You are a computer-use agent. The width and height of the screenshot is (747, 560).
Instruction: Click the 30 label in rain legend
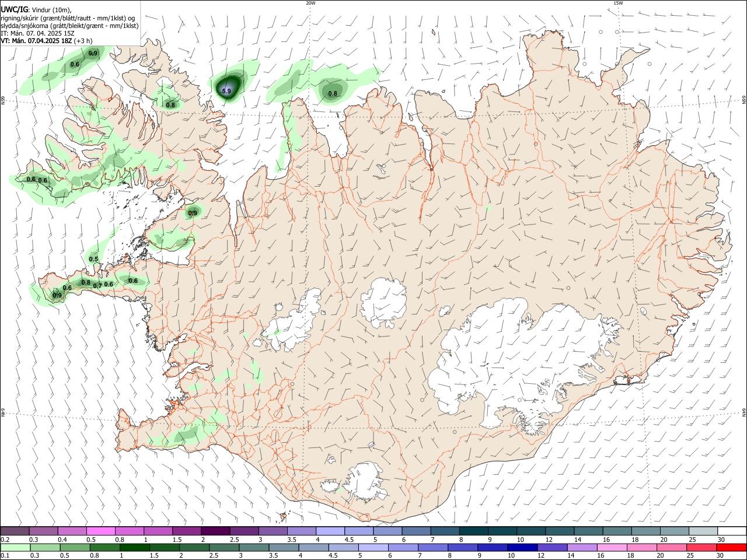coord(721,556)
